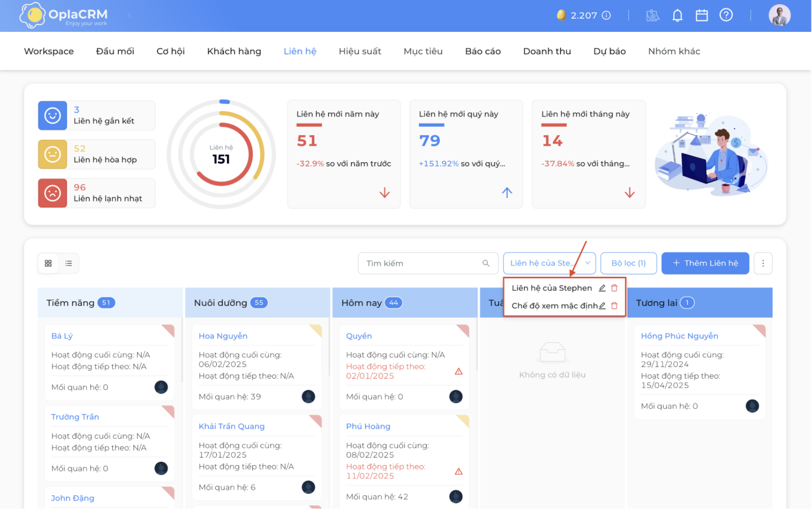This screenshot has height=510, width=812.
Task: Open the coin balance info icon
Action: click(x=606, y=15)
